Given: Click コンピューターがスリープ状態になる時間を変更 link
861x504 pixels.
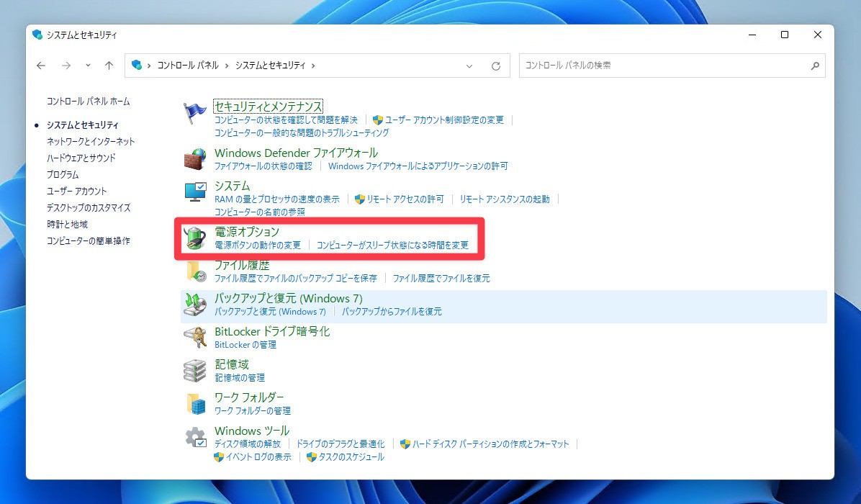Looking at the screenshot, I should pos(392,245).
